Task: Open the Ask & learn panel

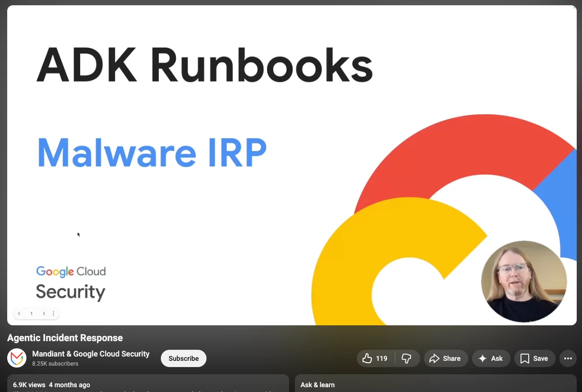Action: 436,383
